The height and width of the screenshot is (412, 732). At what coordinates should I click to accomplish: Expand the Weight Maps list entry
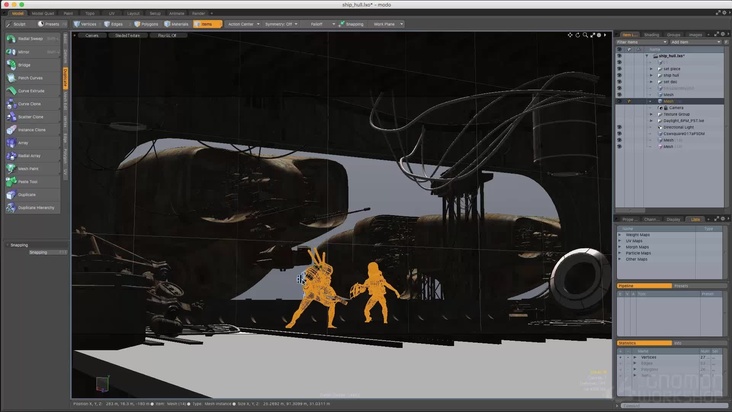click(621, 236)
